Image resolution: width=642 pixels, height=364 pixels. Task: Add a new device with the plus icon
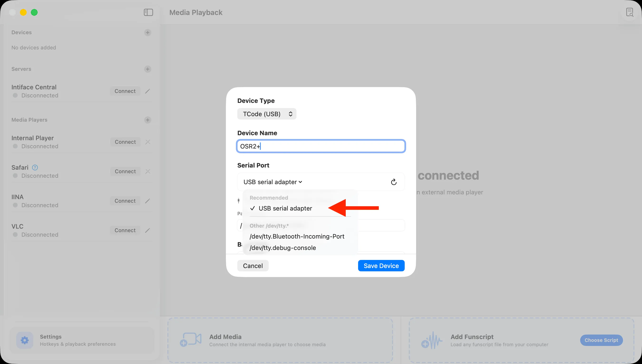tap(148, 32)
